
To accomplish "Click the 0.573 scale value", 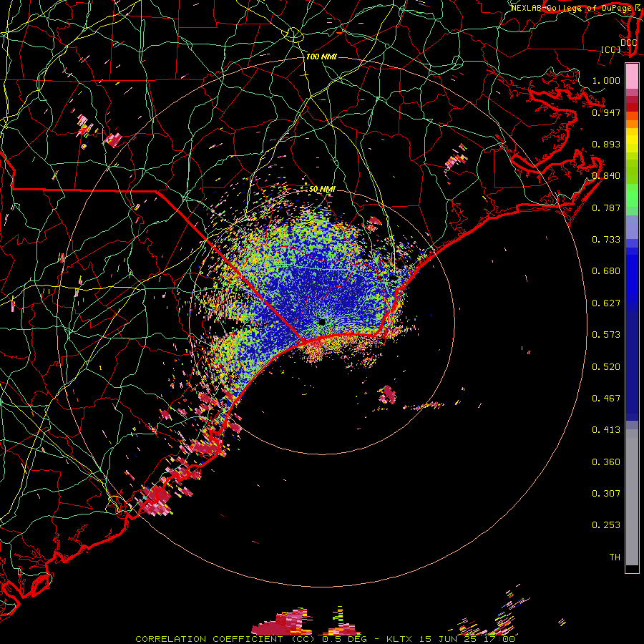I will [x=606, y=335].
